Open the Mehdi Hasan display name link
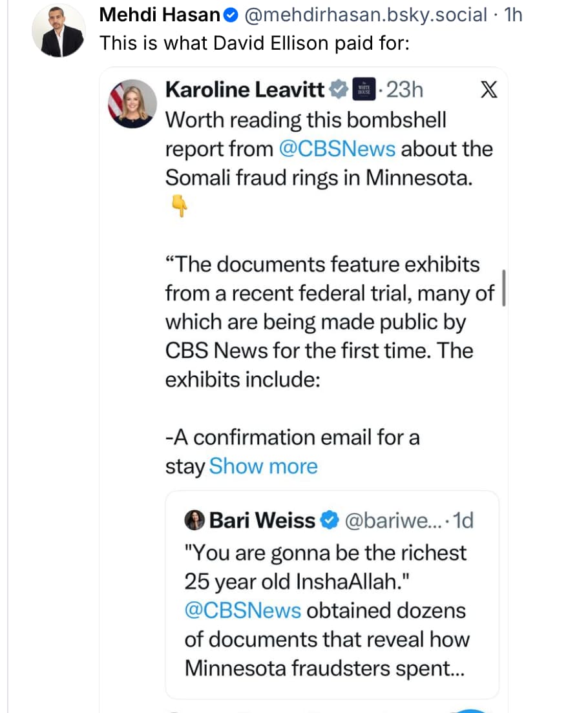Screen dimensions: 588x713 tap(159, 15)
